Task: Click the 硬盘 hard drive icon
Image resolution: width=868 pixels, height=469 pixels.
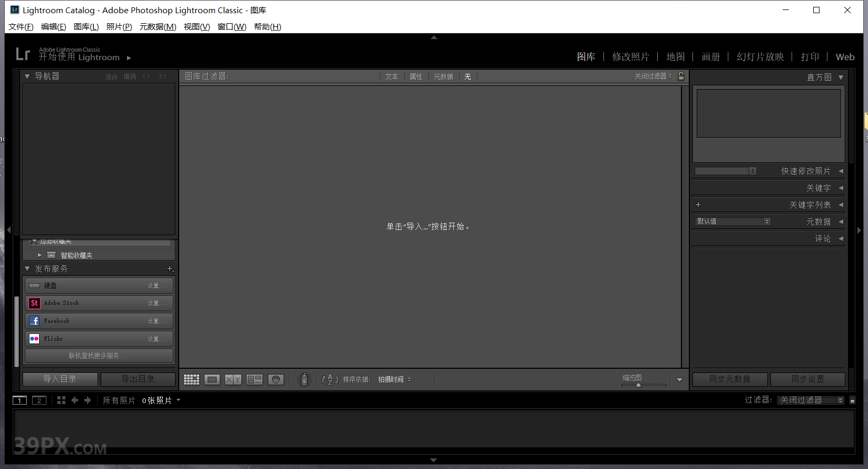Action: 34,285
